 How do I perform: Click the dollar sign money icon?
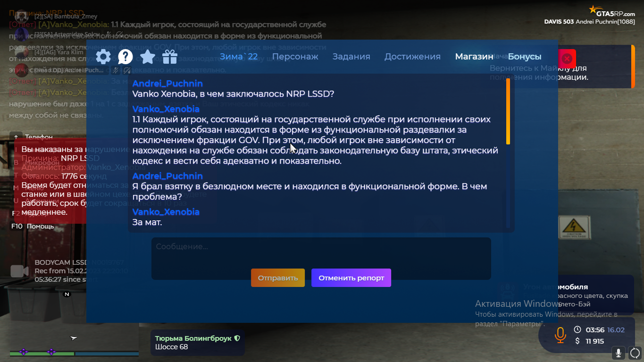click(x=577, y=341)
